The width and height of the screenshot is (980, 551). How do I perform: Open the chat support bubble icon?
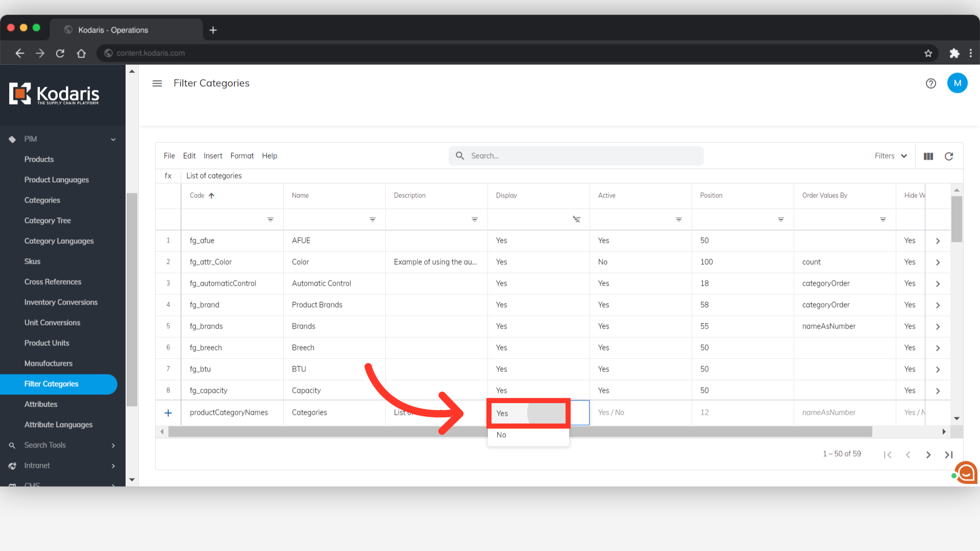click(966, 473)
